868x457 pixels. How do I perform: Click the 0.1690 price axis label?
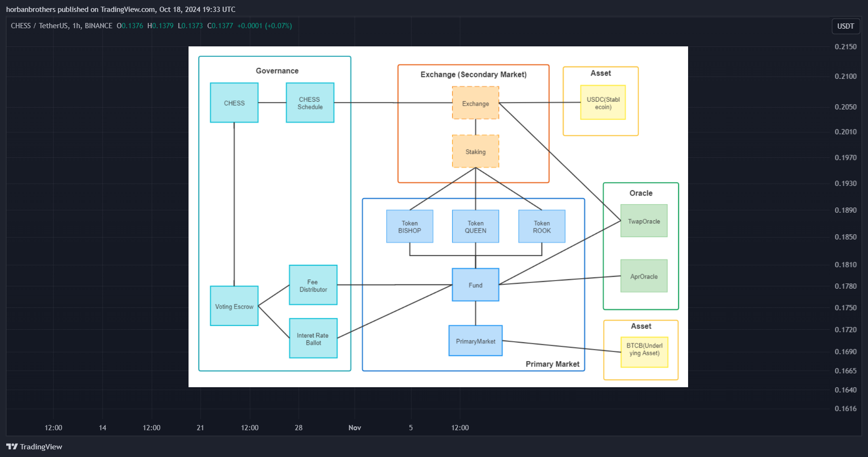coord(846,352)
